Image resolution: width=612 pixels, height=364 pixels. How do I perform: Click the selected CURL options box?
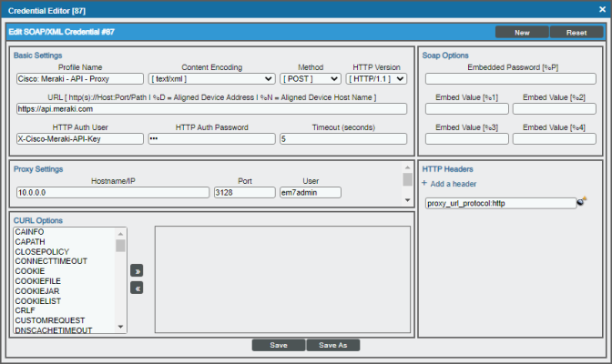(282, 279)
